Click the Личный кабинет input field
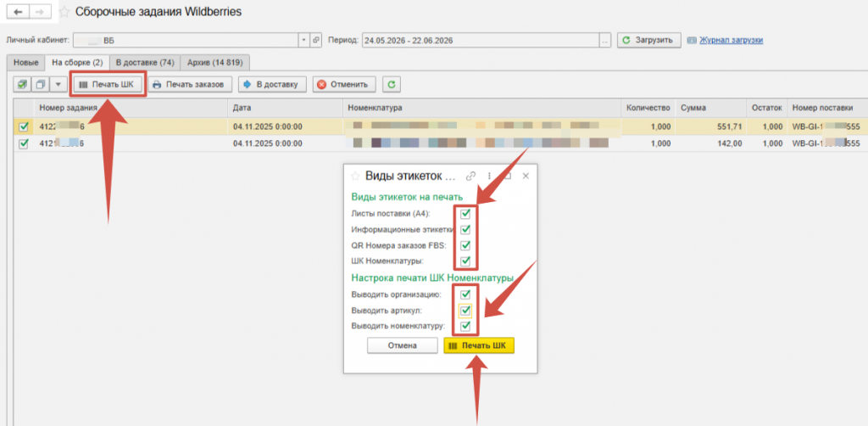 186,41
